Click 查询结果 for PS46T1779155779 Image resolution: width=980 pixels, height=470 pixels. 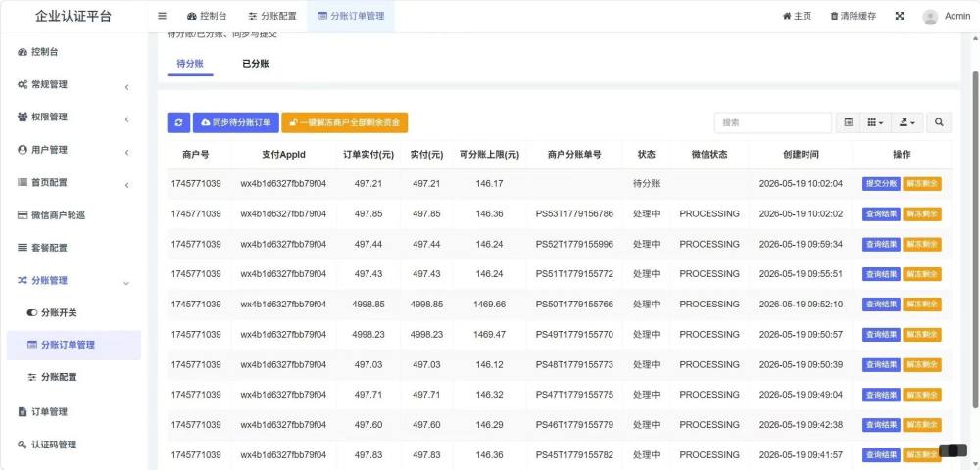pos(881,425)
